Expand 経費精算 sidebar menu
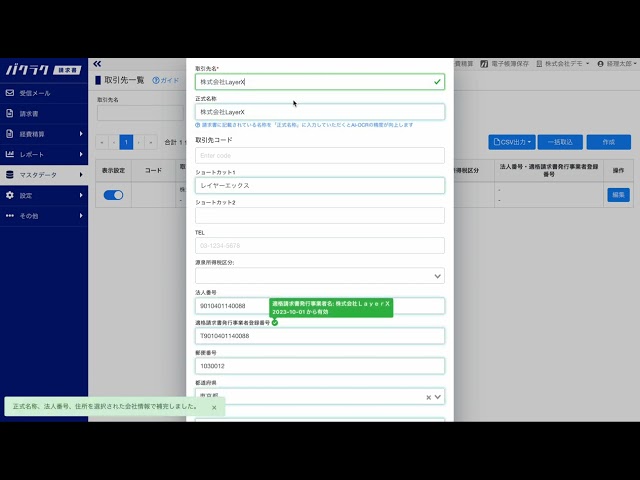This screenshot has width=640, height=480. [44, 134]
